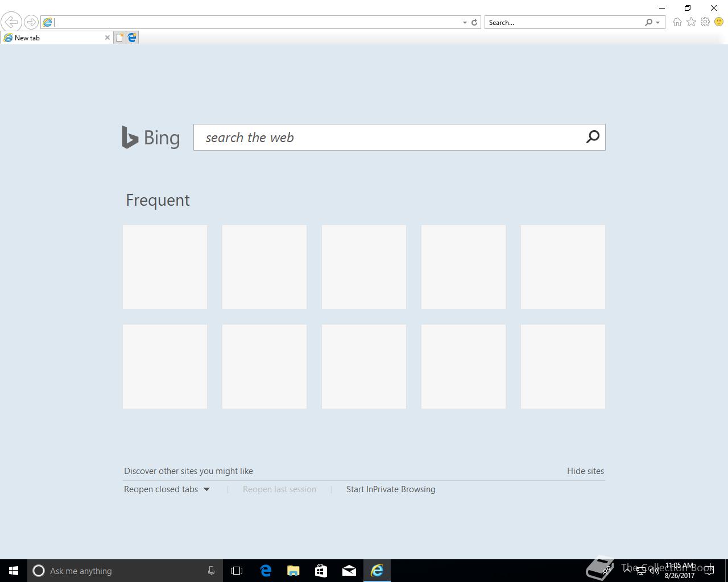Click the Refresh icon in address bar
This screenshot has height=582, width=728.
coord(474,23)
